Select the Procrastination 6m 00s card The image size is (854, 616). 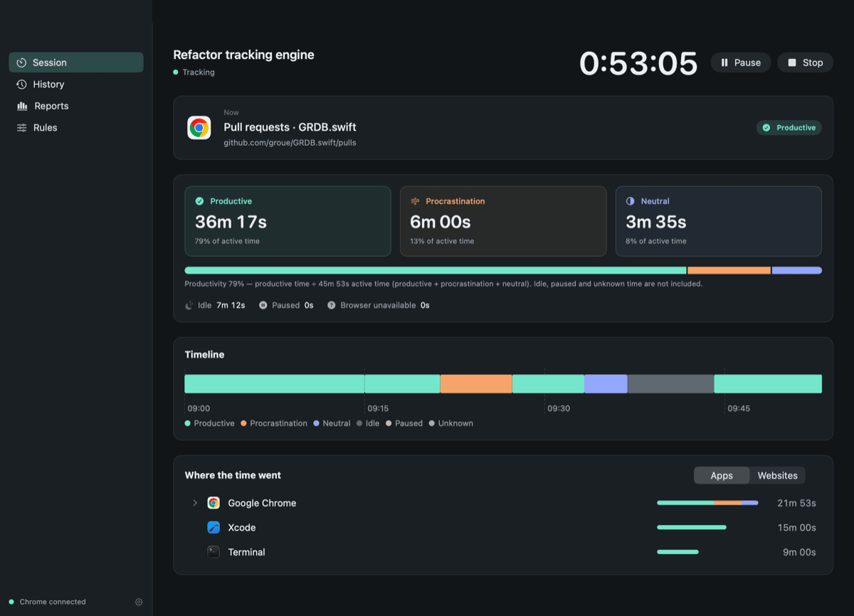click(503, 221)
